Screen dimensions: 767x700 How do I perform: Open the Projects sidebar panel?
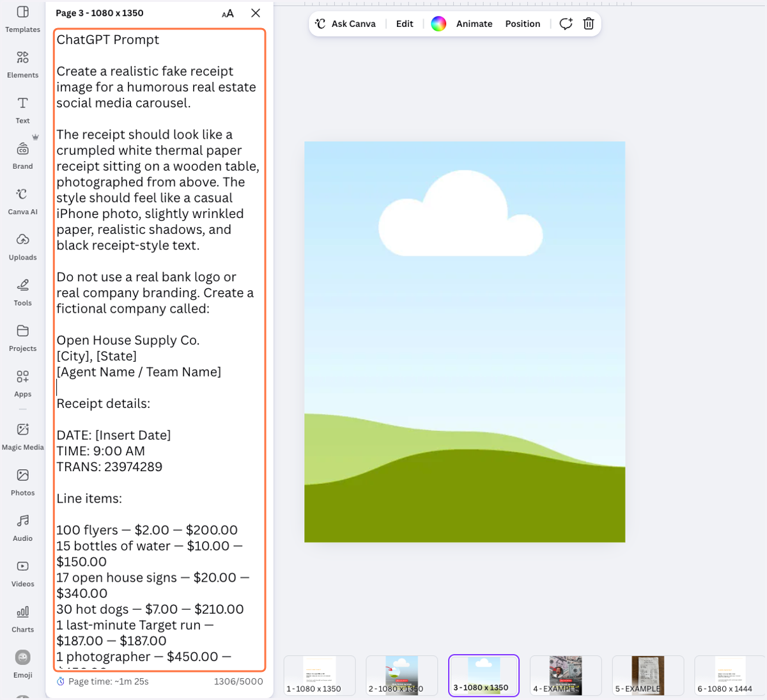click(x=22, y=338)
